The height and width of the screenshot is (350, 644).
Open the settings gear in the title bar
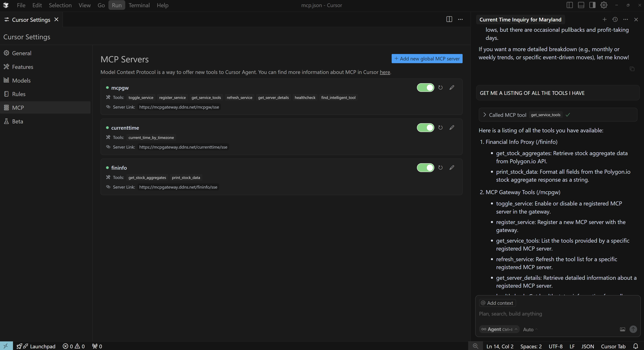tap(604, 5)
